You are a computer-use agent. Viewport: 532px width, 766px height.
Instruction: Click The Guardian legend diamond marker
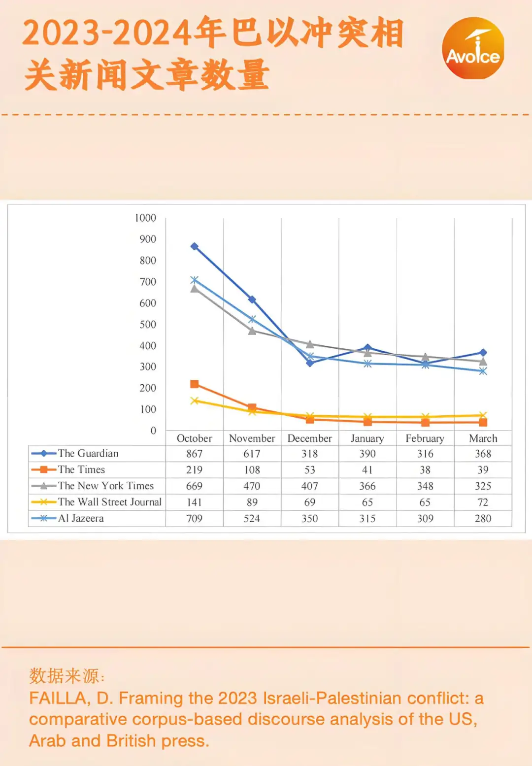44,453
